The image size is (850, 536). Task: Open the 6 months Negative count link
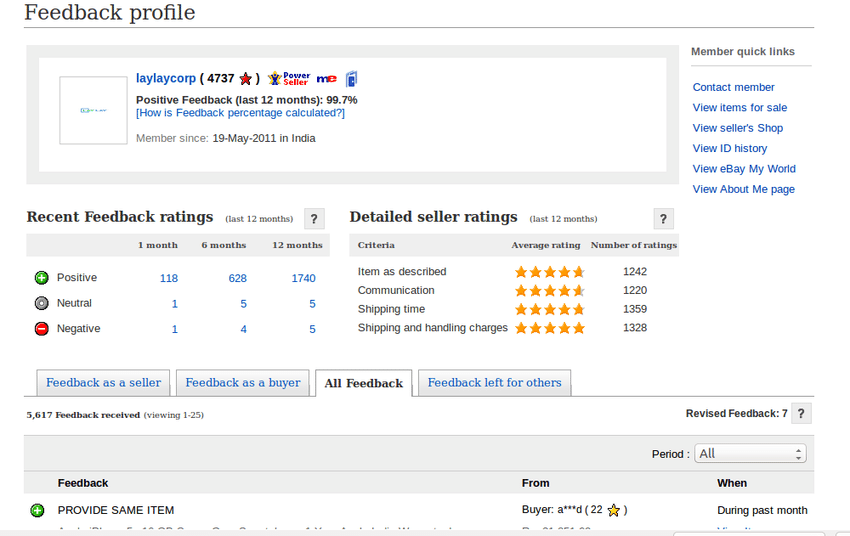pyautogui.click(x=243, y=329)
